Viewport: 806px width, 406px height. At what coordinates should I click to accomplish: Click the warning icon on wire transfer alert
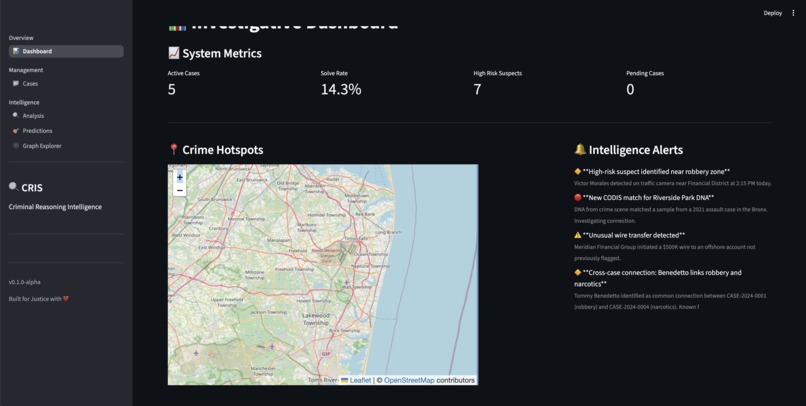pos(577,235)
